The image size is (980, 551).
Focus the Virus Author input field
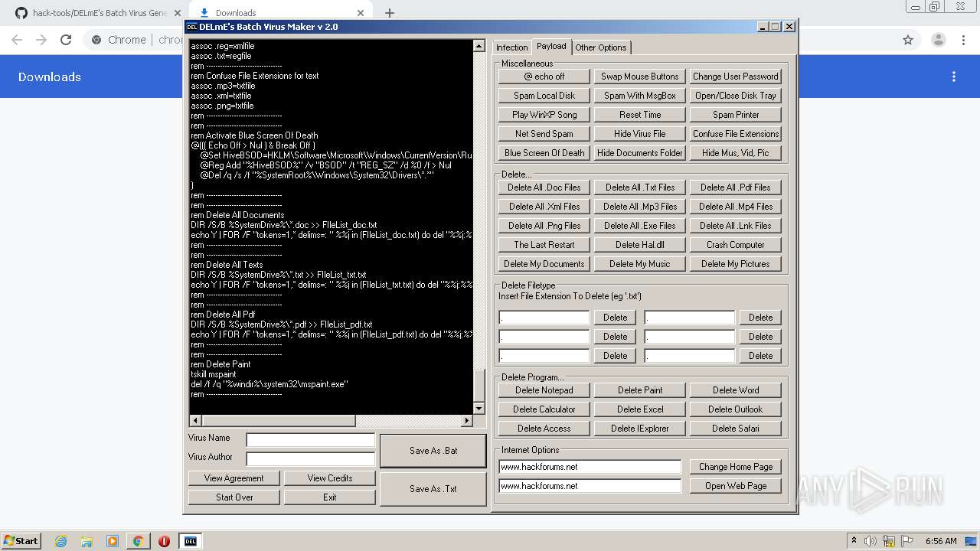click(311, 459)
